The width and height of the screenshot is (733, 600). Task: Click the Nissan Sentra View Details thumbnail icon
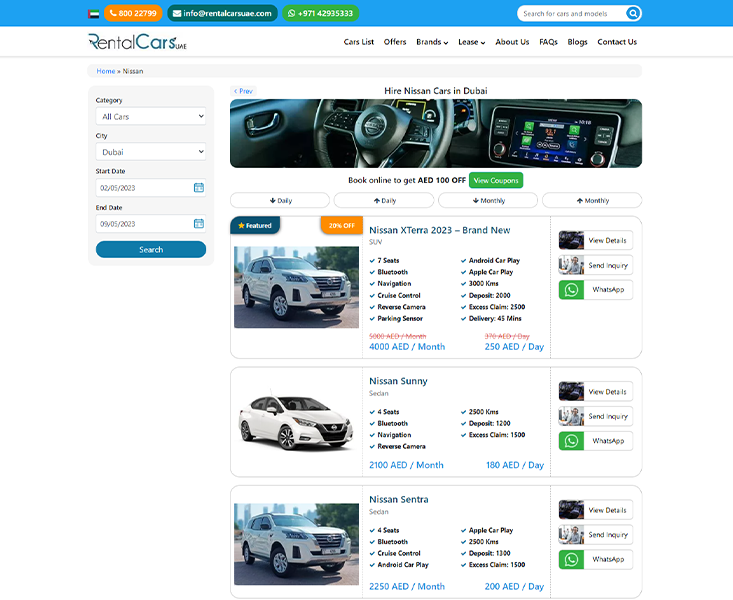pyautogui.click(x=571, y=510)
